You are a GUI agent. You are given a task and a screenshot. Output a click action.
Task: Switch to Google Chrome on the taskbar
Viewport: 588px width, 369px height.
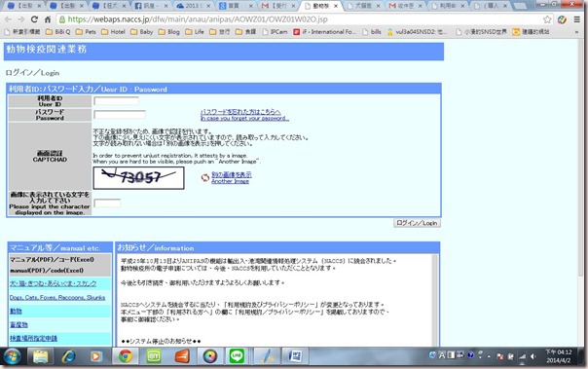pyautogui.click(x=126, y=356)
